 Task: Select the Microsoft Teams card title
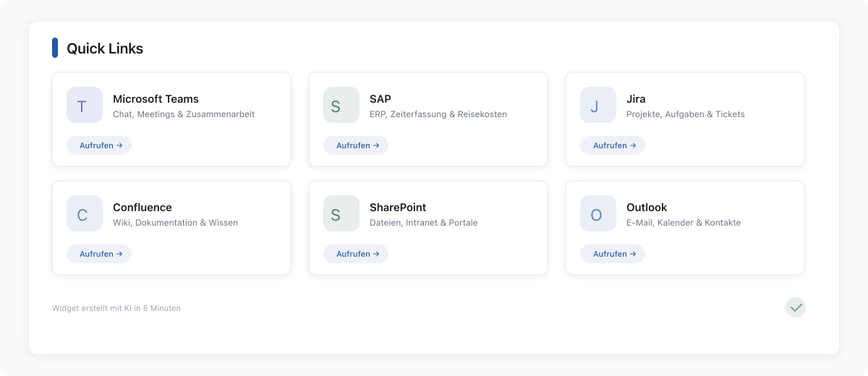[x=156, y=99]
